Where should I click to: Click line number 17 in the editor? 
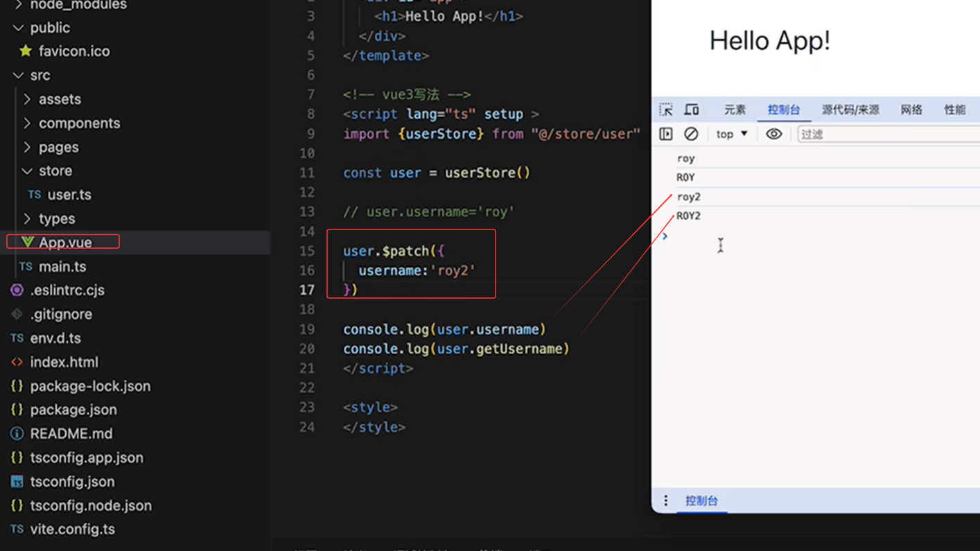click(x=307, y=290)
